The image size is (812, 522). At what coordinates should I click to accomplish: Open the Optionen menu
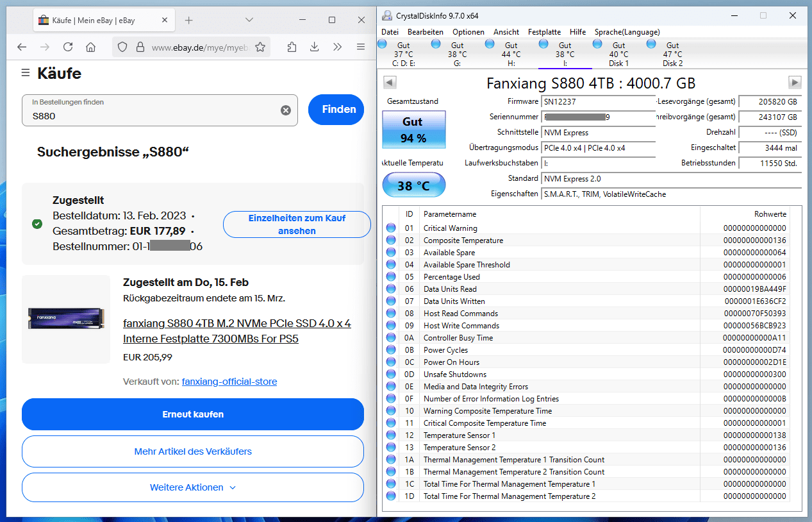click(x=468, y=32)
